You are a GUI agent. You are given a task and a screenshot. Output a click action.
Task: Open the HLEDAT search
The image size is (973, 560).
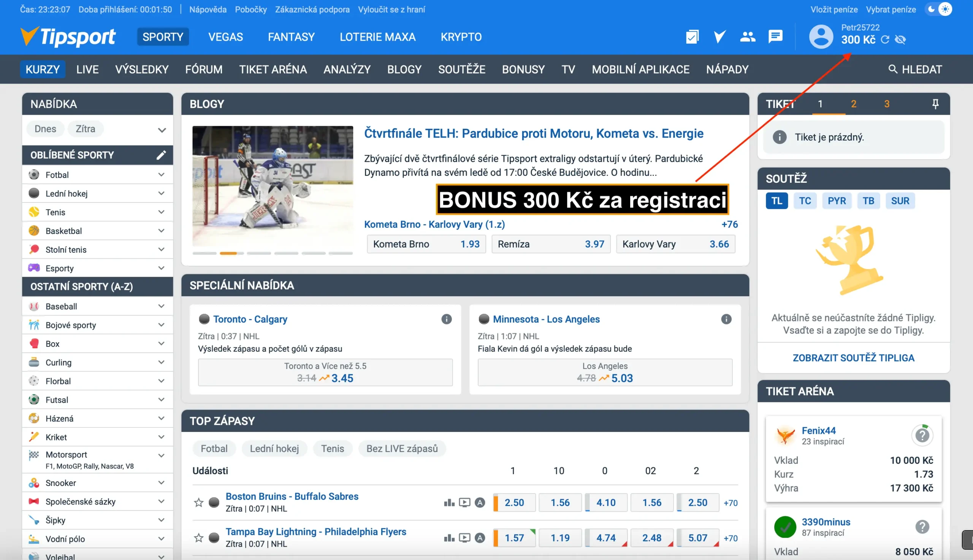pyautogui.click(x=915, y=69)
